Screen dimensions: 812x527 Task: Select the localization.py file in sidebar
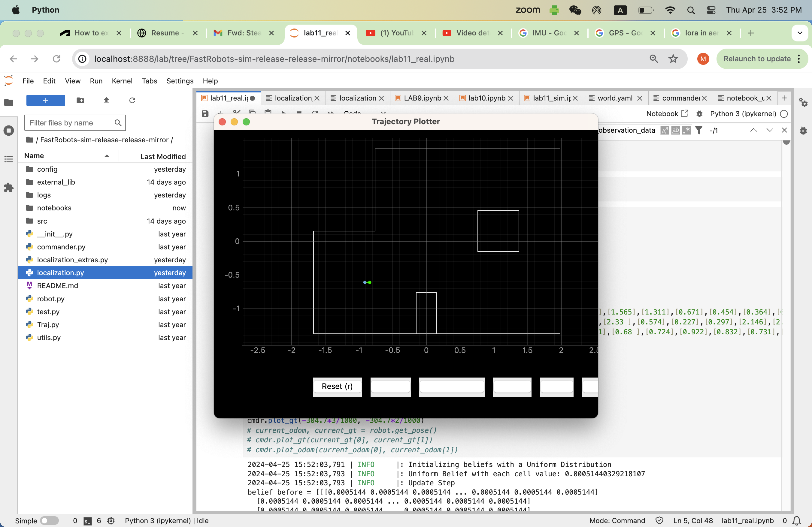click(x=60, y=273)
